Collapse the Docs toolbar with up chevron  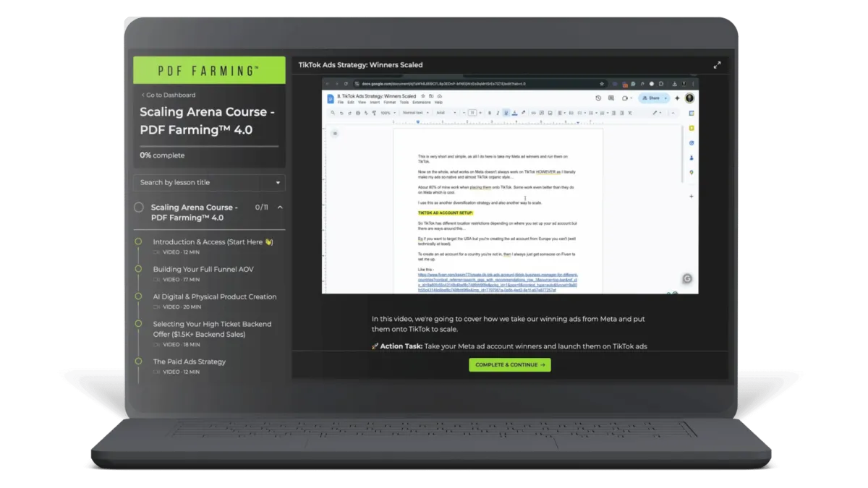[673, 113]
